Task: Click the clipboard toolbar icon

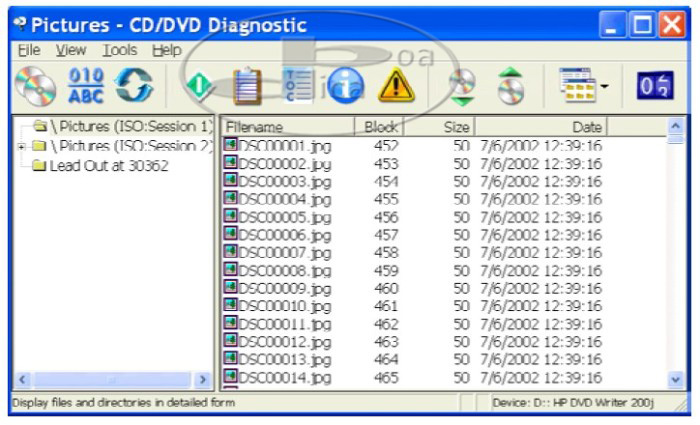Action: tap(248, 88)
